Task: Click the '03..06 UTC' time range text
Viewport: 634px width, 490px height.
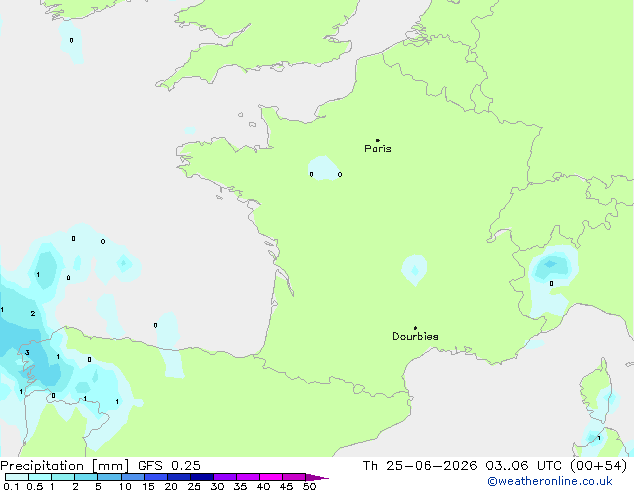Action: click(524, 466)
